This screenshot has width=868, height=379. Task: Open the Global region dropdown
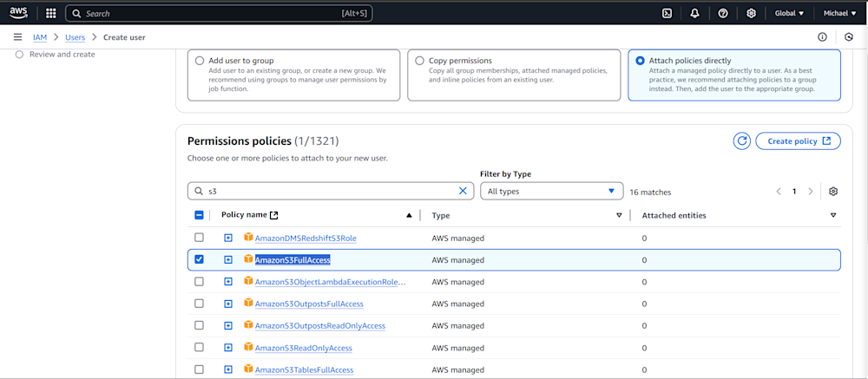(789, 13)
